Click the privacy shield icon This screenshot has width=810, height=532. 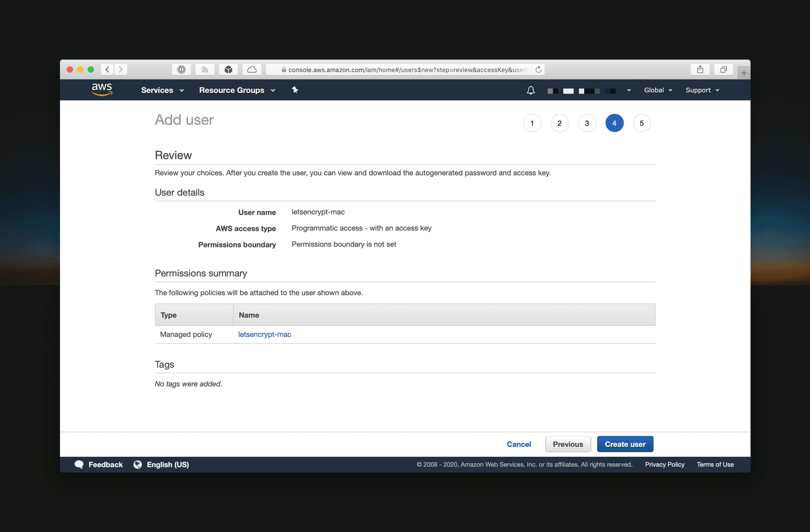(182, 69)
